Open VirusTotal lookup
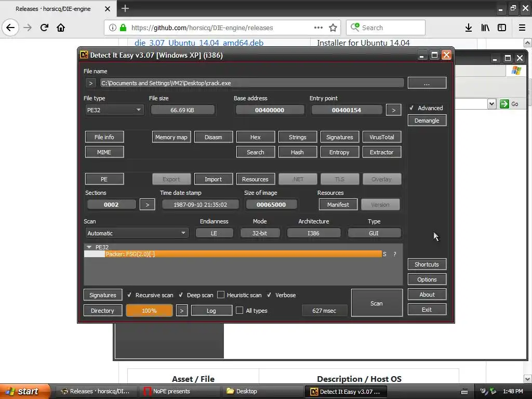Image resolution: width=532 pixels, height=399 pixels. click(x=382, y=137)
